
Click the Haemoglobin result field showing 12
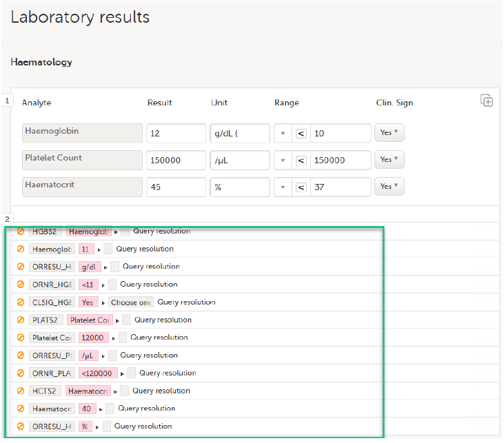(176, 134)
